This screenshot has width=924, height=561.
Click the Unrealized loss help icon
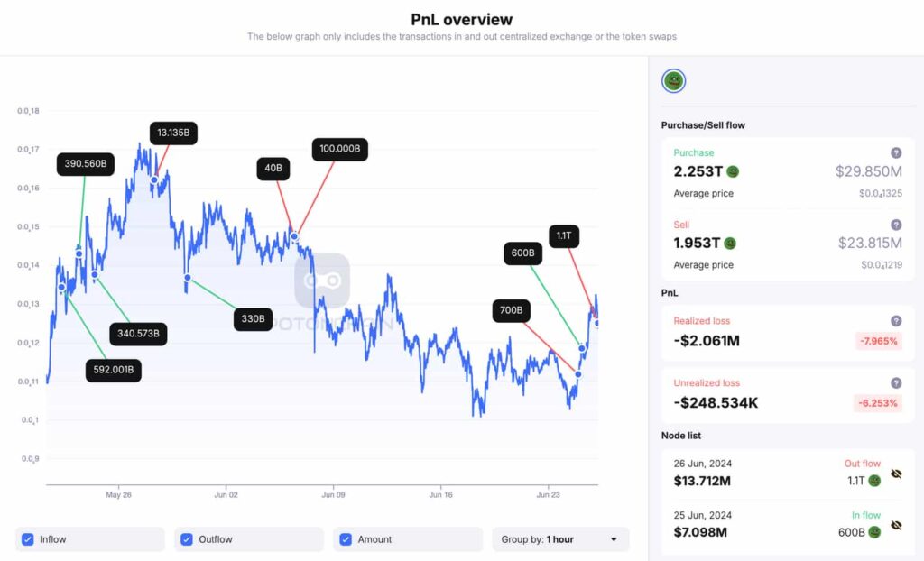[896, 383]
